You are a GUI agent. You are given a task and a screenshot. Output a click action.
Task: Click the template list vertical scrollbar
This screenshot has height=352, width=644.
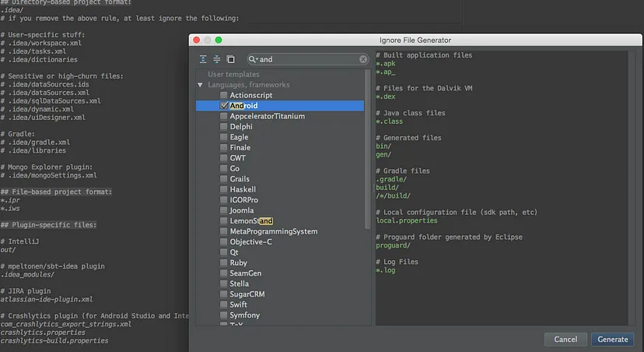(368, 150)
